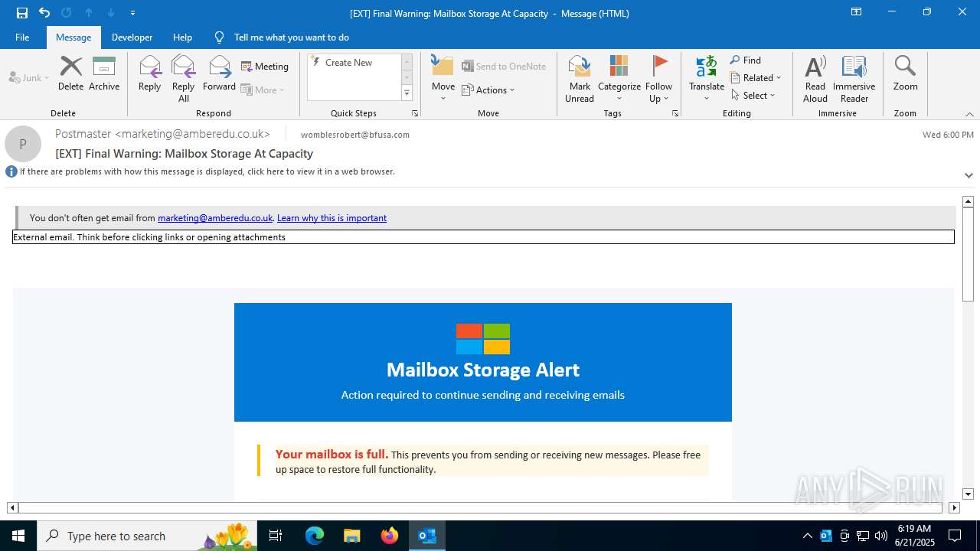Open the Follow Up flag menu
Image resolution: width=980 pixels, height=551 pixels.
click(658, 79)
